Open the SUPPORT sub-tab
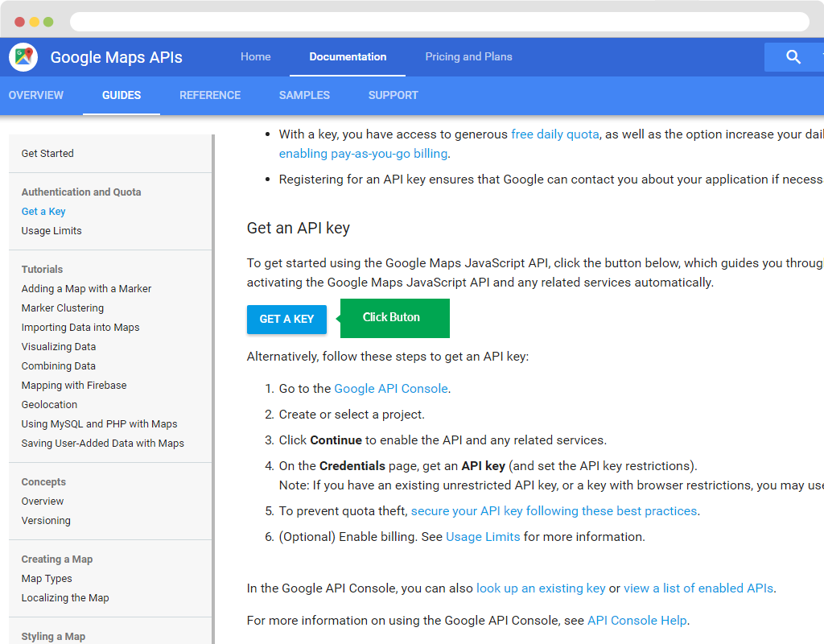 [393, 95]
